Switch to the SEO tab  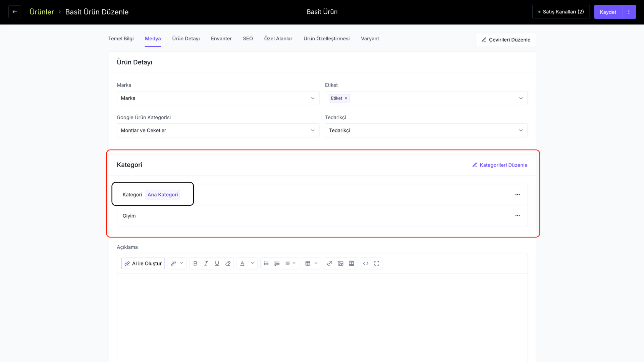(248, 39)
